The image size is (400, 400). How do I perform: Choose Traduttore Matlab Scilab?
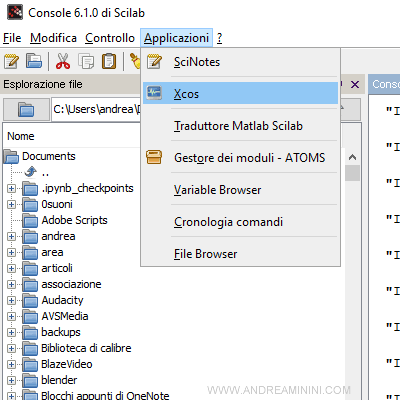coord(240,126)
